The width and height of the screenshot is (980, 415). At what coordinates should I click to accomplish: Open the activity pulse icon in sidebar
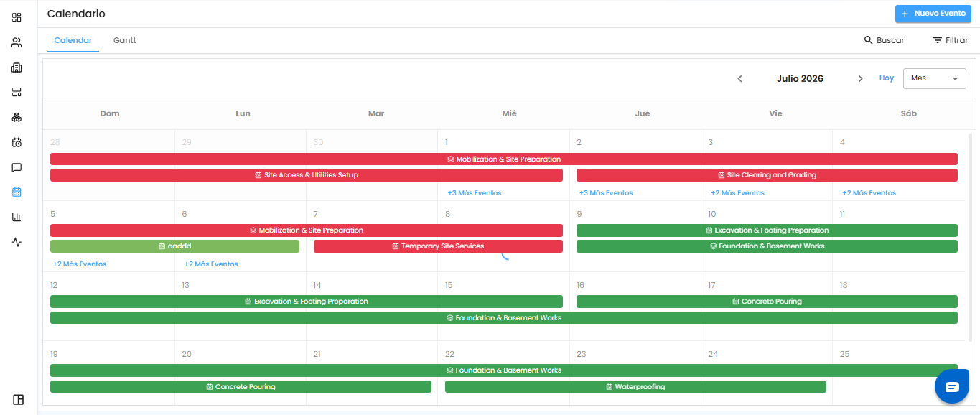17,242
